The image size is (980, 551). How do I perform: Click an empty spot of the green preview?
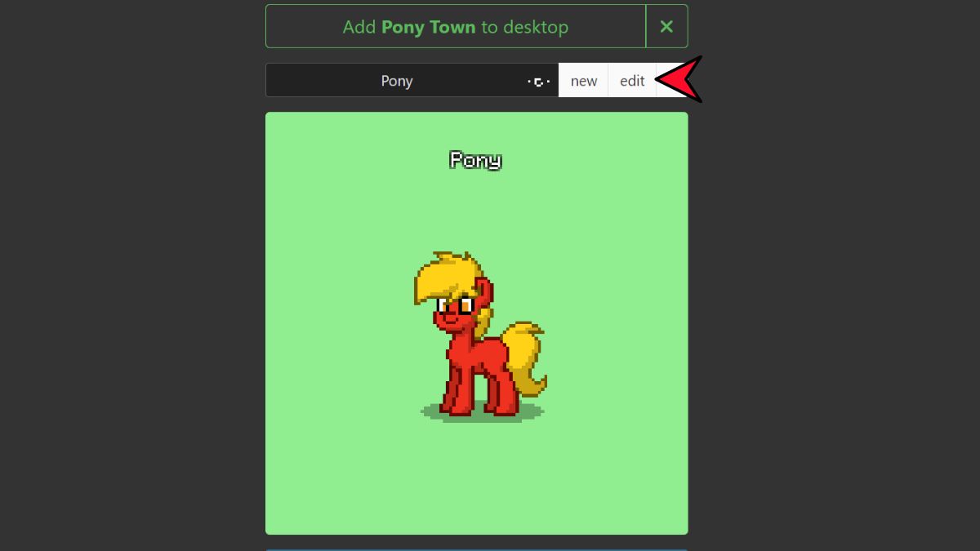pyautogui.click(x=343, y=457)
